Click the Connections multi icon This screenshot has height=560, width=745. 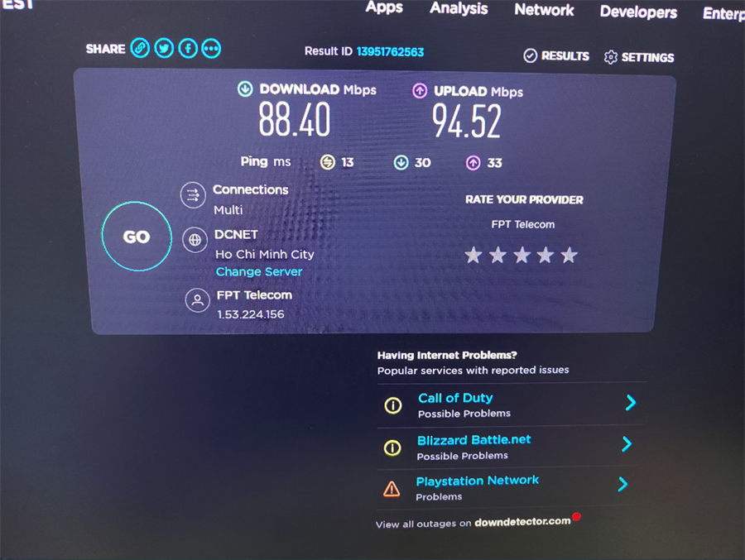pos(193,195)
